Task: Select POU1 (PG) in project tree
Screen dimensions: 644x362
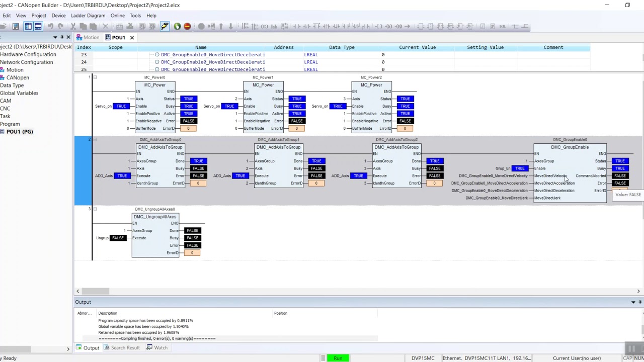Action: coord(20,132)
